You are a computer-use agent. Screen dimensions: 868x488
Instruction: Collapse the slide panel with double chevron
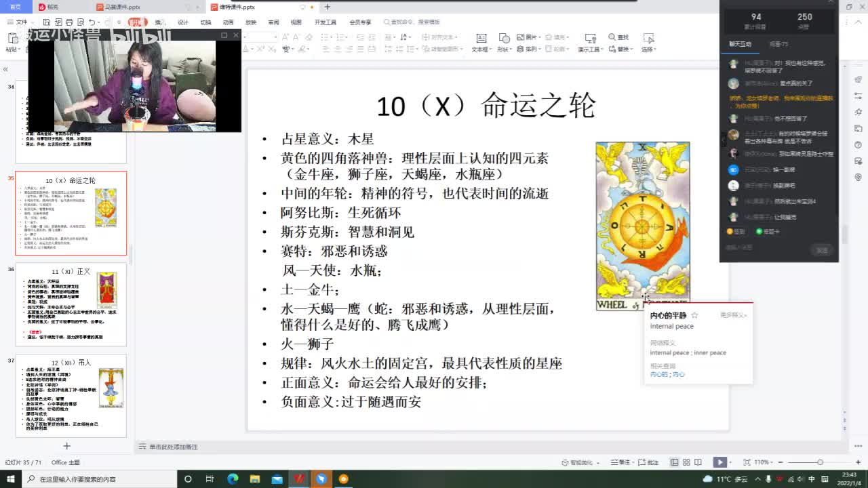click(x=5, y=69)
